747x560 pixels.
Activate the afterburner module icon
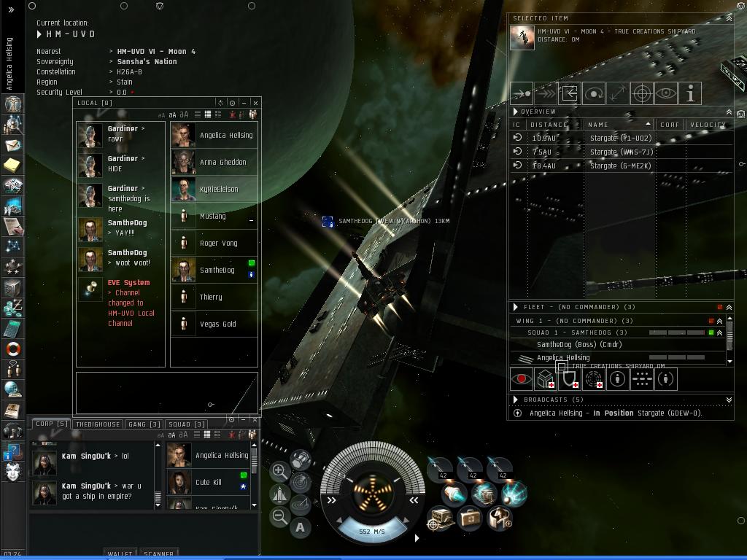(454, 494)
